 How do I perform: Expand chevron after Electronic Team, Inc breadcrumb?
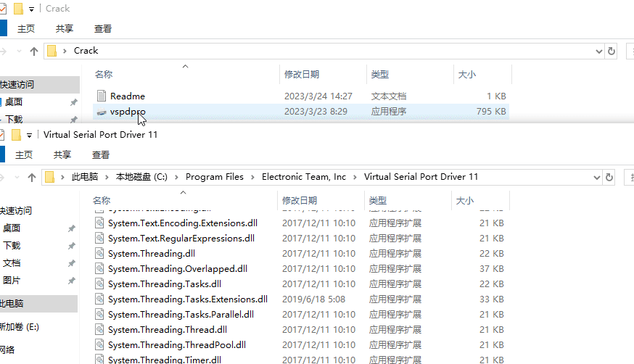pyautogui.click(x=355, y=178)
